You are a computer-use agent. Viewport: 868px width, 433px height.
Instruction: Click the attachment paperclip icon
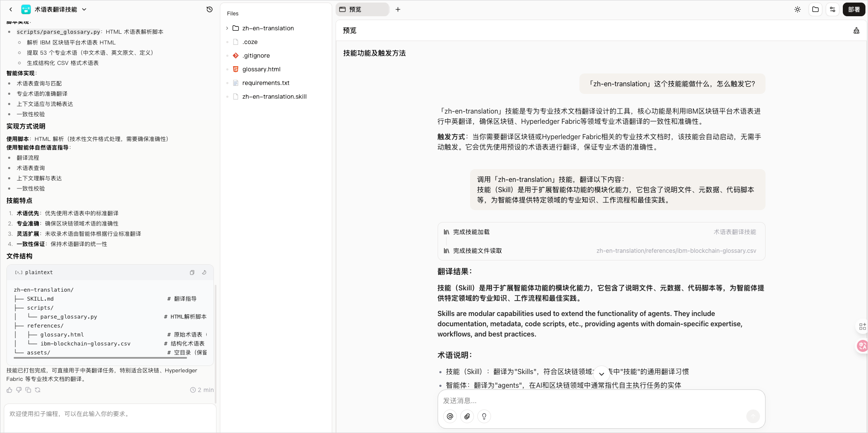[467, 416]
